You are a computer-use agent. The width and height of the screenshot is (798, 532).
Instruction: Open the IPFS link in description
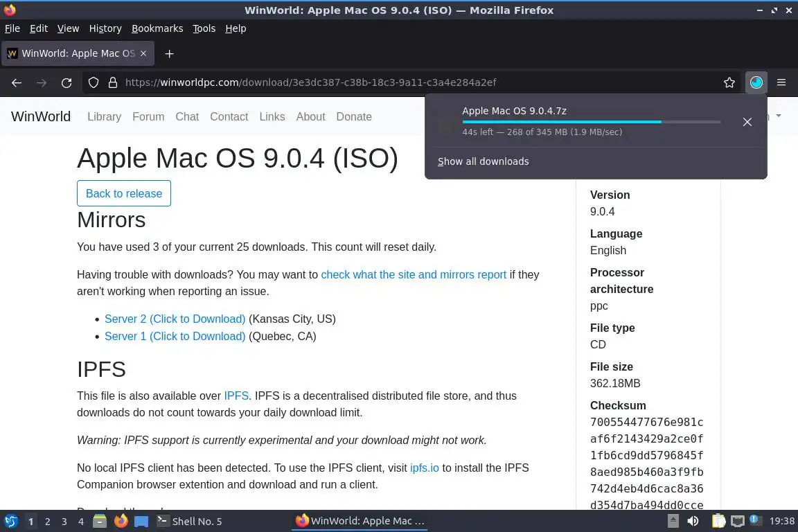236,396
